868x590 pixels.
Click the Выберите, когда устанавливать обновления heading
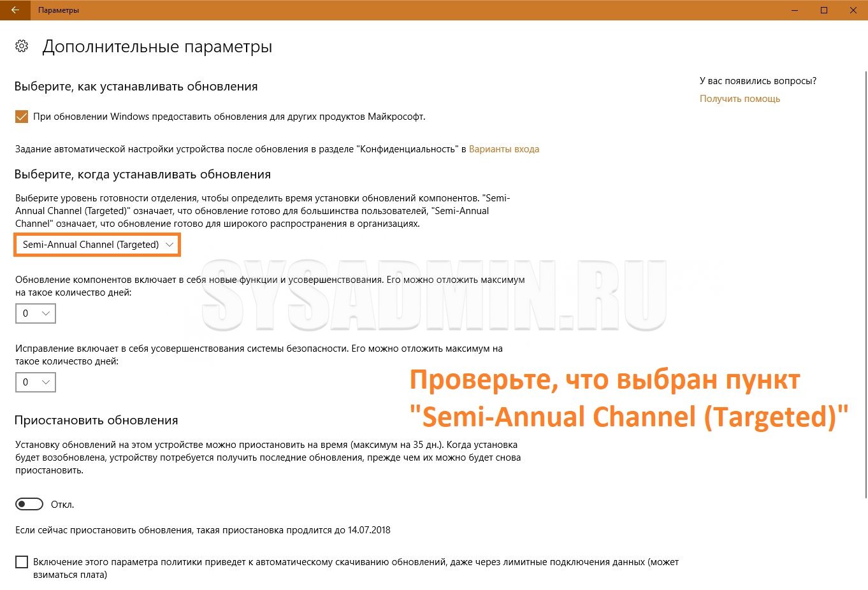143,175
